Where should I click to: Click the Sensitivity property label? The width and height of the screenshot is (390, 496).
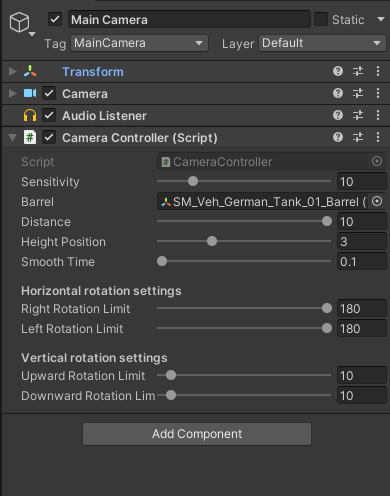tap(50, 182)
